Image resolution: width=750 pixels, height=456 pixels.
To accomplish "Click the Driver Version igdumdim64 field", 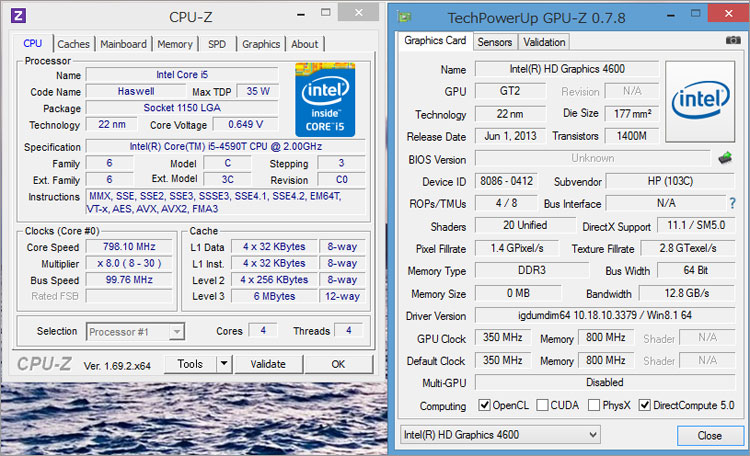I will click(x=605, y=315).
